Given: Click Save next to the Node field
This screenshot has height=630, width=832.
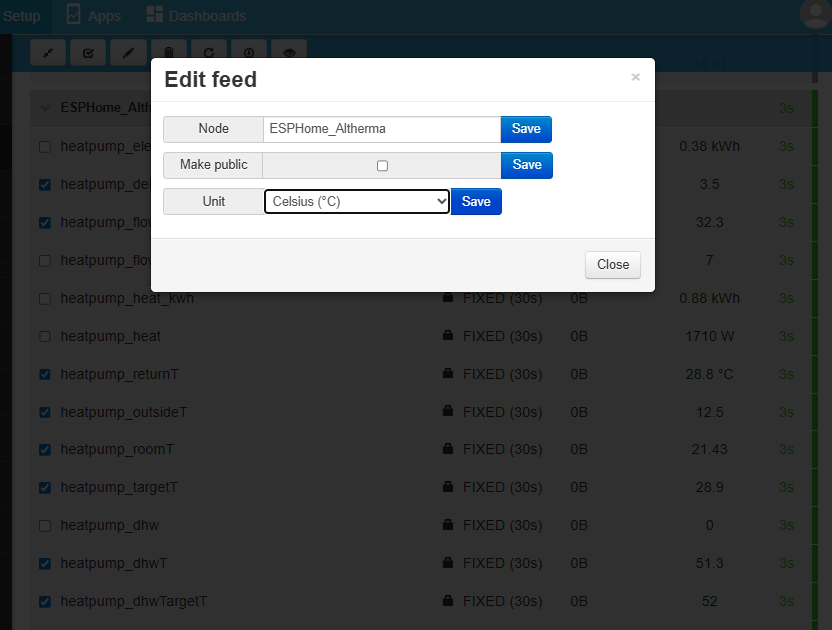Looking at the screenshot, I should click(526, 129).
